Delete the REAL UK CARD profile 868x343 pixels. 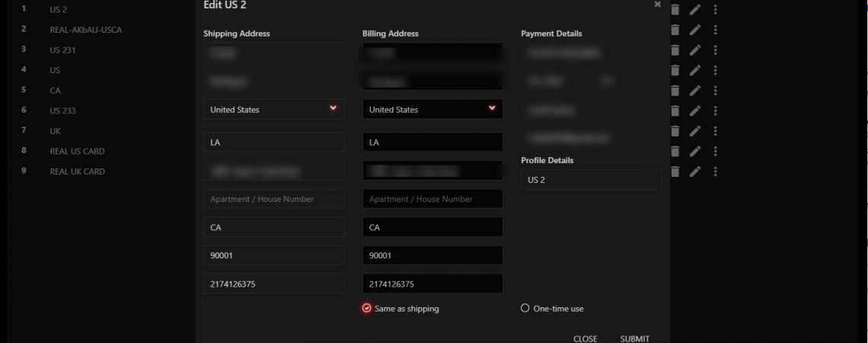(x=675, y=171)
